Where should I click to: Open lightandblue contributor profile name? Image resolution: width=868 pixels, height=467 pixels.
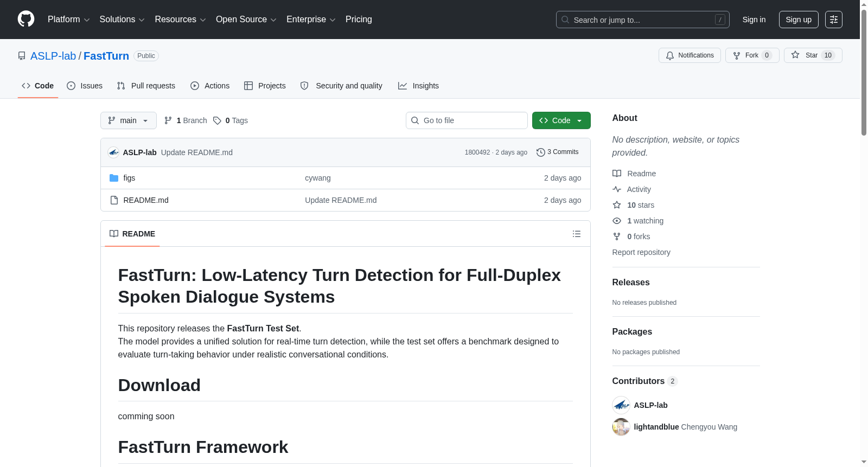click(656, 427)
